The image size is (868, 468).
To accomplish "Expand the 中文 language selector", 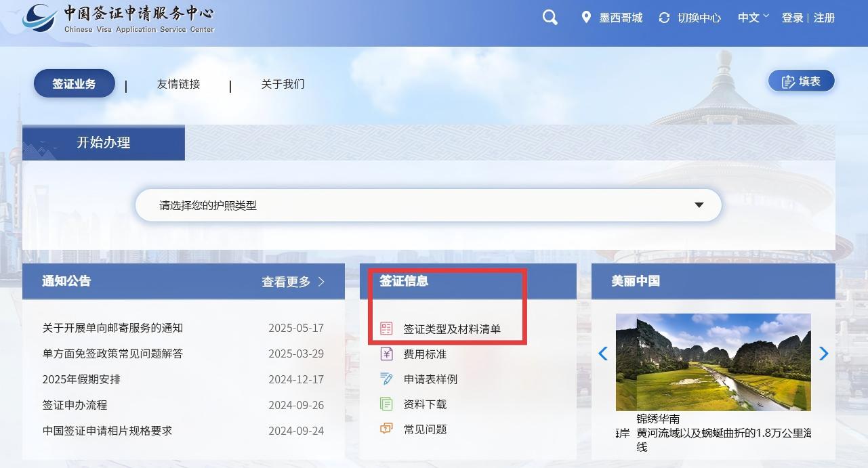I will (753, 18).
